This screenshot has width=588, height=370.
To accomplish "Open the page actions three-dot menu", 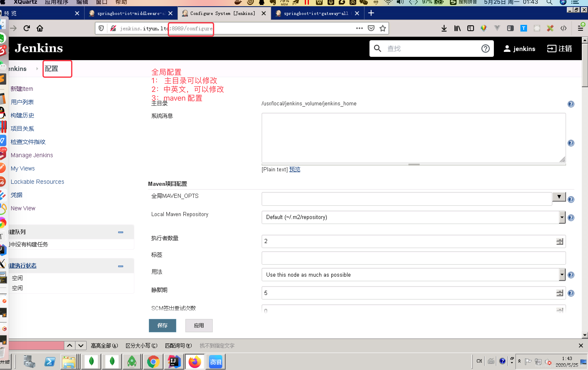I will coord(359,28).
